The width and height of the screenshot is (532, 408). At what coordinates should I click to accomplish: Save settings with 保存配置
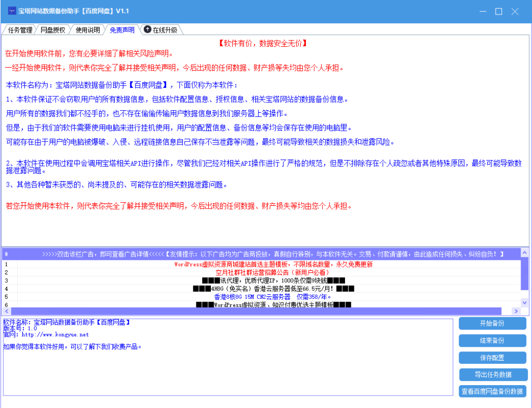[493, 358]
